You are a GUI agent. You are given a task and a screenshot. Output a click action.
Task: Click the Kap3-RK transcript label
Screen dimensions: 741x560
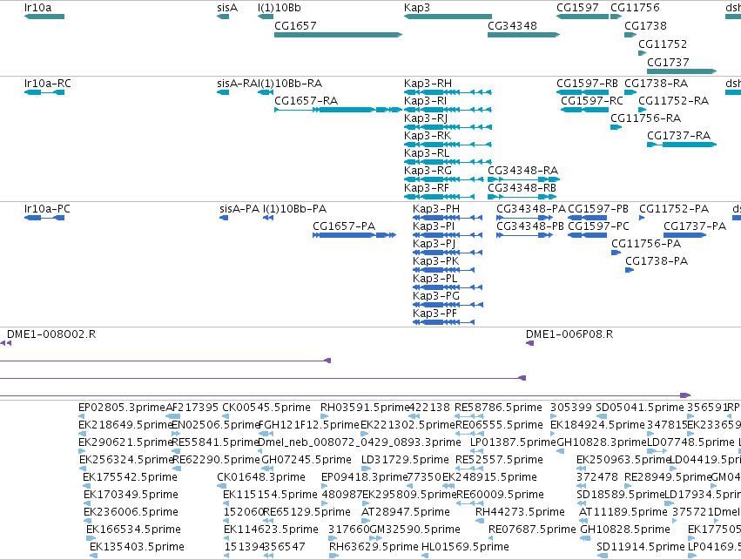[x=428, y=136]
